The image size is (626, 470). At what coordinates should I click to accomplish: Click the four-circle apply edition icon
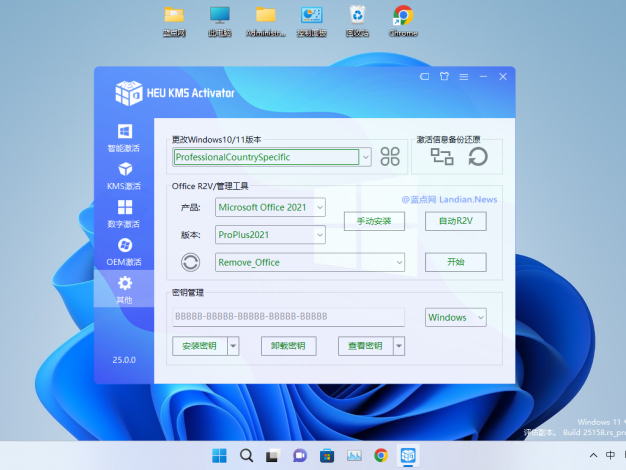pos(390,157)
